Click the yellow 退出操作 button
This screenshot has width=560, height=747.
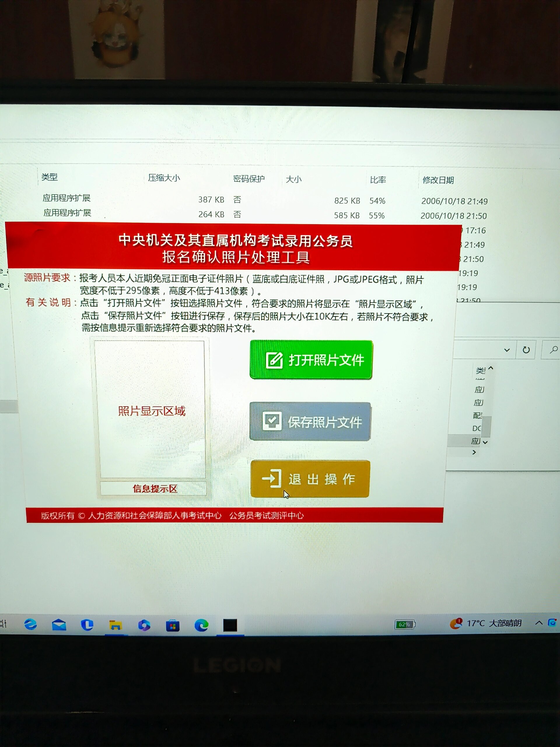coord(310,479)
